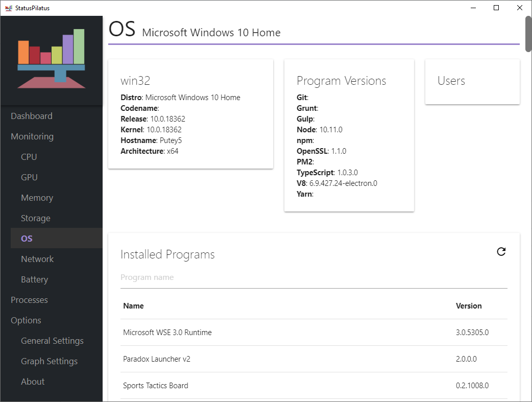
Task: Click the OpenSSL version 1.1.0
Action: point(338,151)
